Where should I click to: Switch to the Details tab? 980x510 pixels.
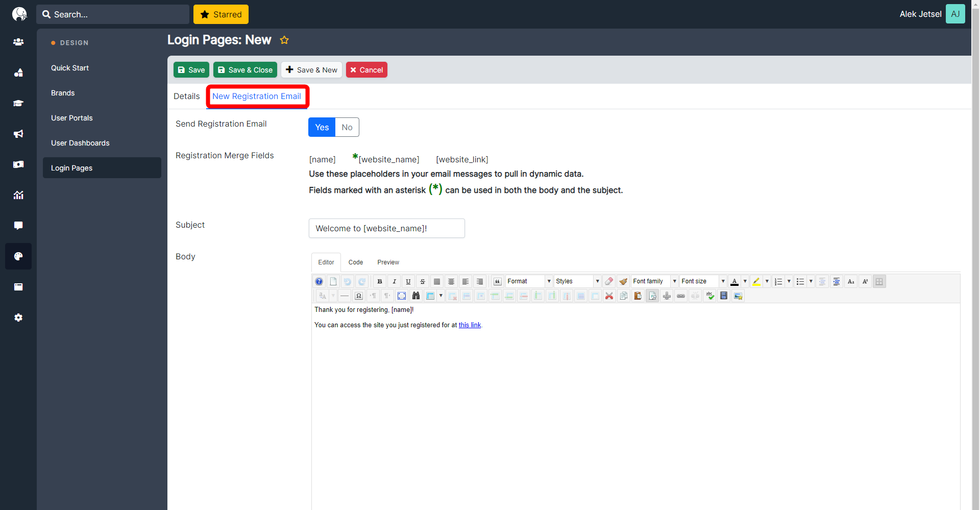click(187, 96)
